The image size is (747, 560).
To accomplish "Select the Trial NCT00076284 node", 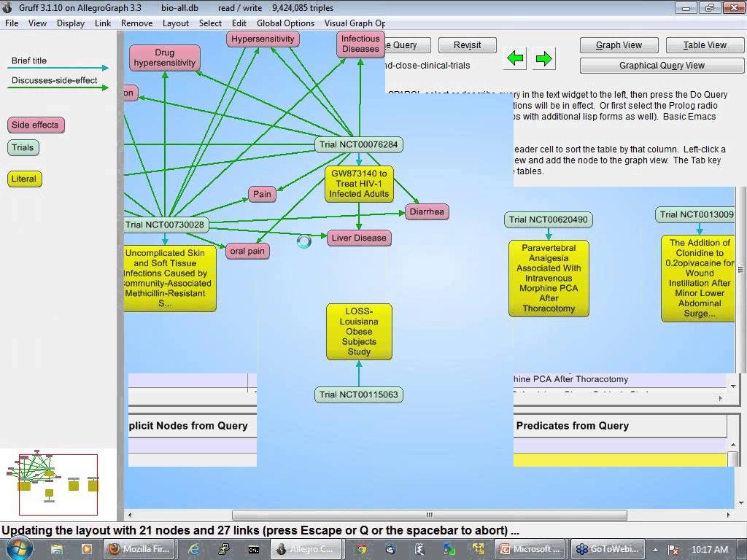I will (x=358, y=144).
